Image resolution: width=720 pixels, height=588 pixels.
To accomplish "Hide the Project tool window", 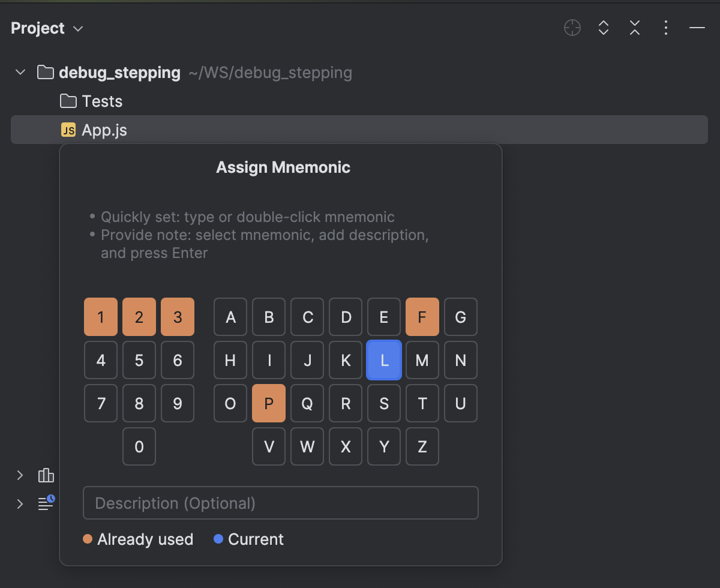I will coord(697,28).
